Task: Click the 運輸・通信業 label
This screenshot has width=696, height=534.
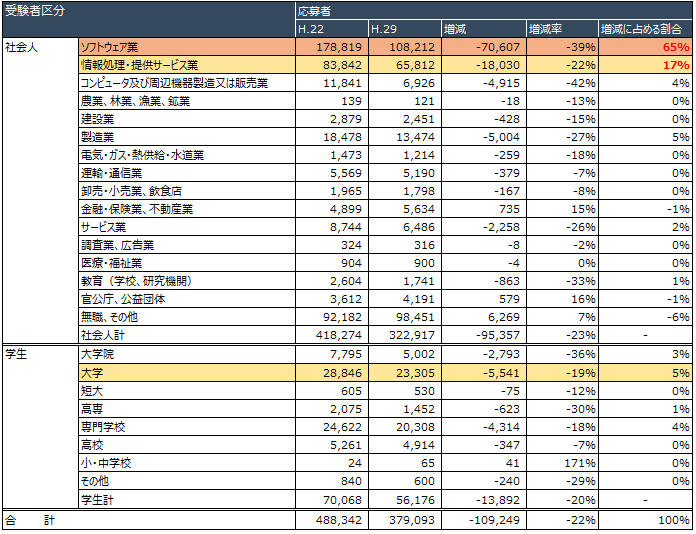Action: pos(111,173)
